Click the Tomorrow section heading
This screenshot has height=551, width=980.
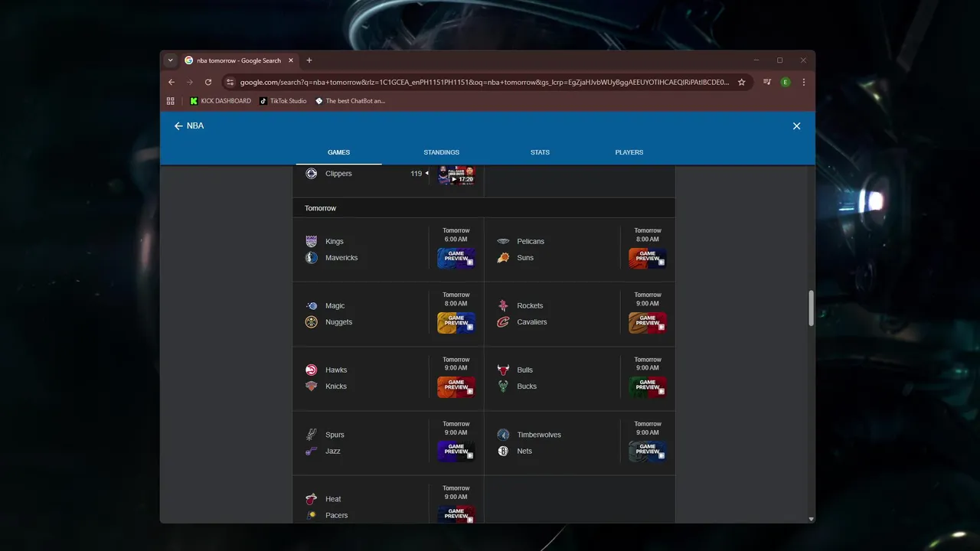tap(320, 208)
